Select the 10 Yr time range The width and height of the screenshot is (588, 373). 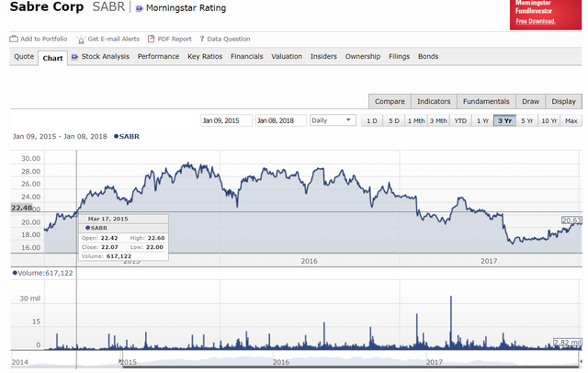pos(549,120)
